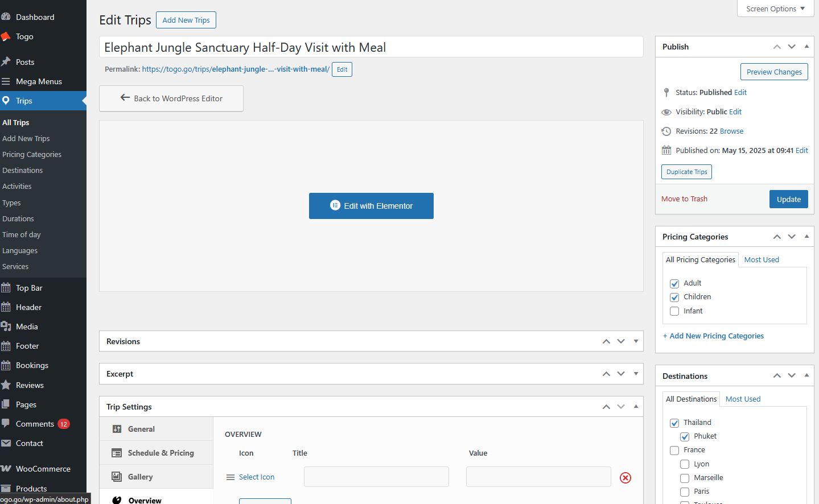The height and width of the screenshot is (504, 819).
Task: Click the drag handle icon beside Select Icon
Action: (x=231, y=477)
